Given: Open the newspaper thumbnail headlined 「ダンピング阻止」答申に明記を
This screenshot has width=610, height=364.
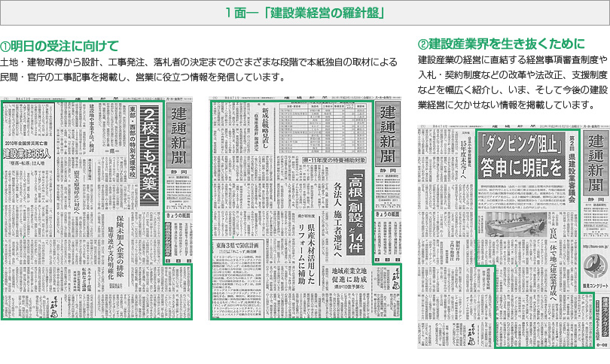Looking at the screenshot, I should pyautogui.click(x=514, y=237).
